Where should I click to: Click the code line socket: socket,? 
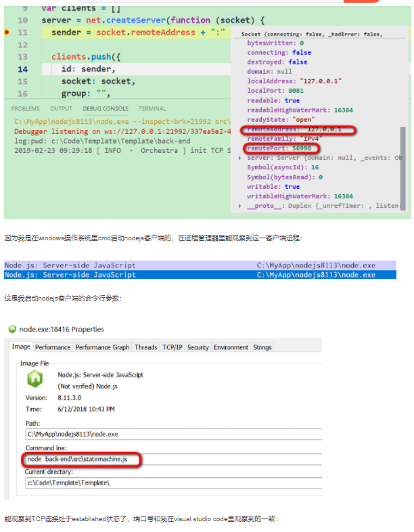click(x=98, y=81)
